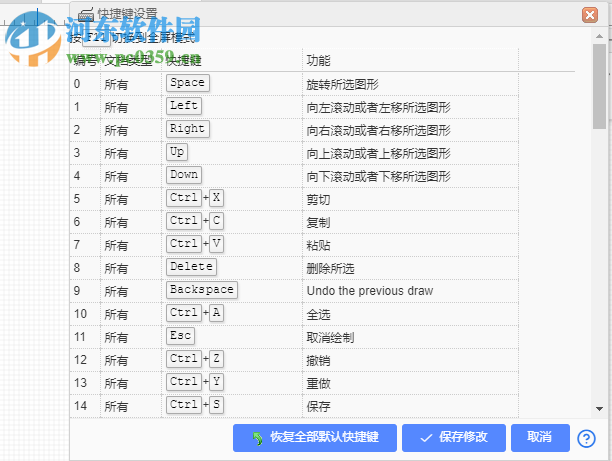This screenshot has width=612, height=461.
Task: Select 向上滚动或者上移所选图形 text
Action: pyautogui.click(x=379, y=153)
